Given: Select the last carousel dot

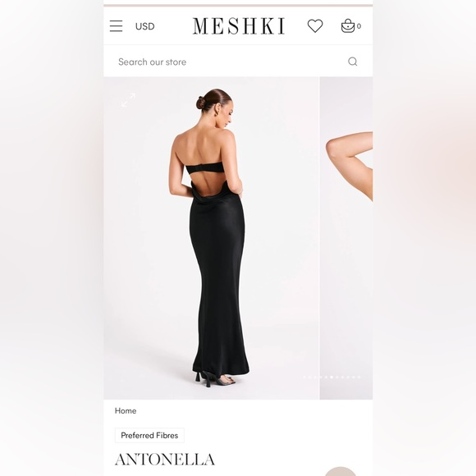Looking at the screenshot, I should tap(359, 377).
